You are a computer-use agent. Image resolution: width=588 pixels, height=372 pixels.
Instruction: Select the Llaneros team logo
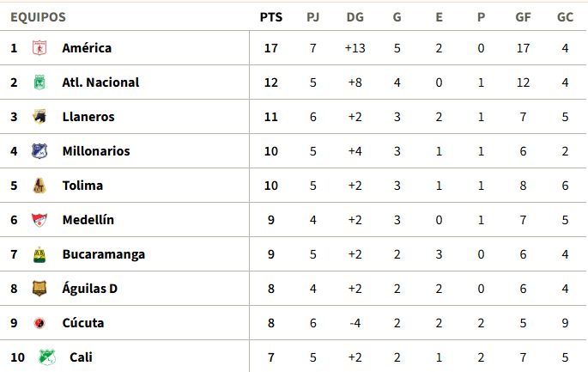click(39, 117)
